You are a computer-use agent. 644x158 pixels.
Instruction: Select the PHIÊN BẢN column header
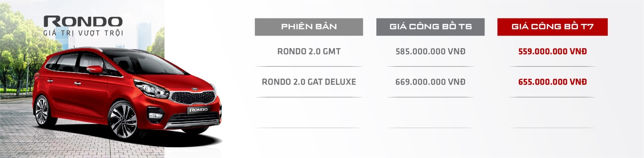tap(309, 27)
